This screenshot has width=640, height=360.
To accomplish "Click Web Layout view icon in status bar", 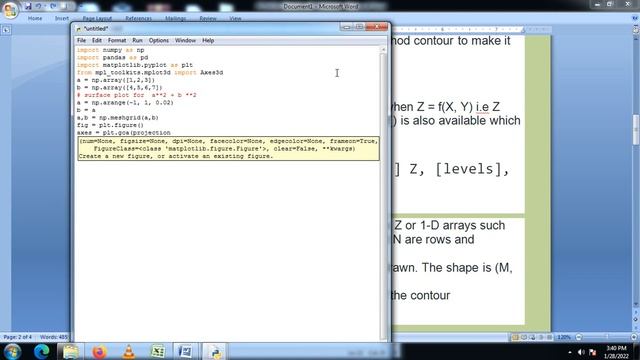I will point(533,337).
